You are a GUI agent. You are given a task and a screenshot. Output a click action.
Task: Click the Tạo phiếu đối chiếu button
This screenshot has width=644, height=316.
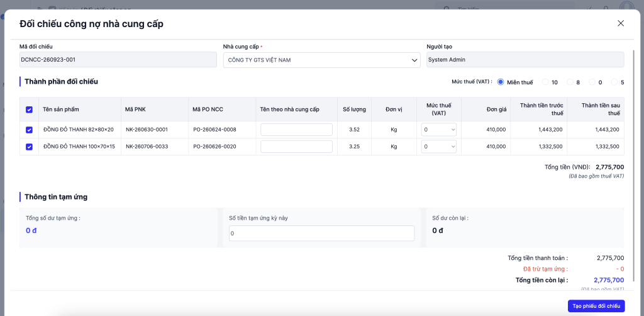pos(596,306)
